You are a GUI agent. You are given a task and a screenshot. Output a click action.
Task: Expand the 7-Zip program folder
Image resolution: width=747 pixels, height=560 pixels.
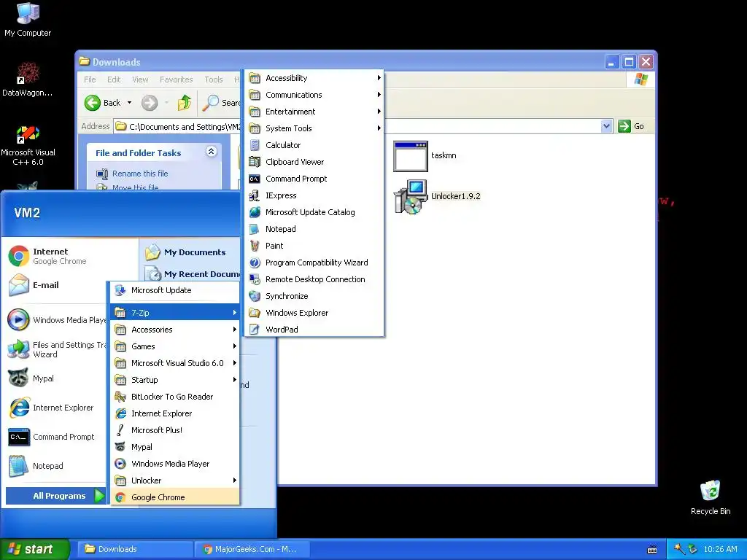tap(175, 313)
